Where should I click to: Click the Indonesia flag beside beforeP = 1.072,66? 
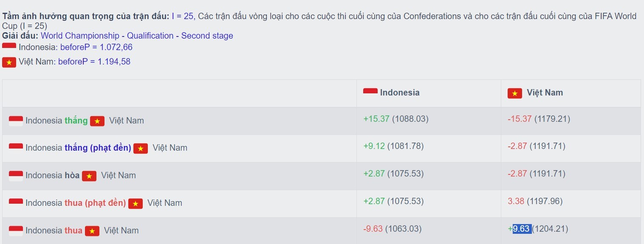(x=9, y=47)
